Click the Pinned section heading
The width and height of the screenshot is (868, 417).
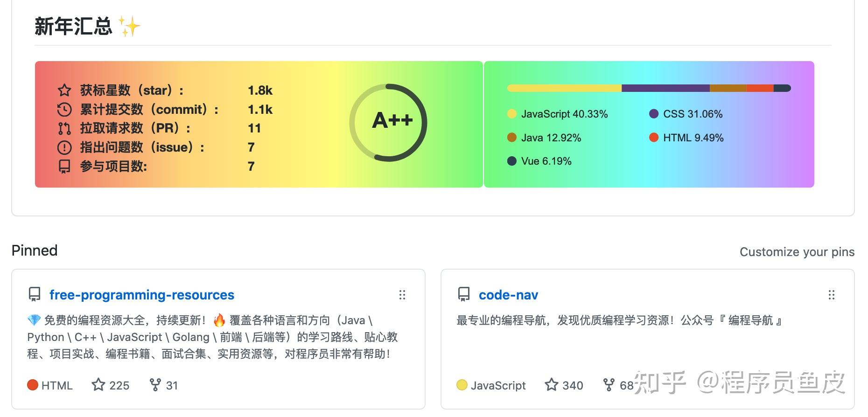[x=35, y=250]
